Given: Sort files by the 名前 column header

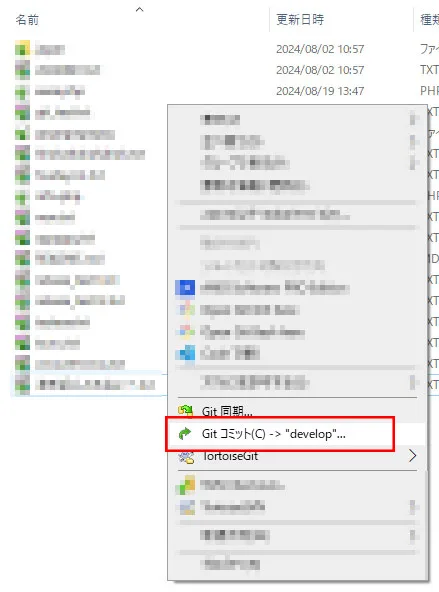Looking at the screenshot, I should 27,20.
